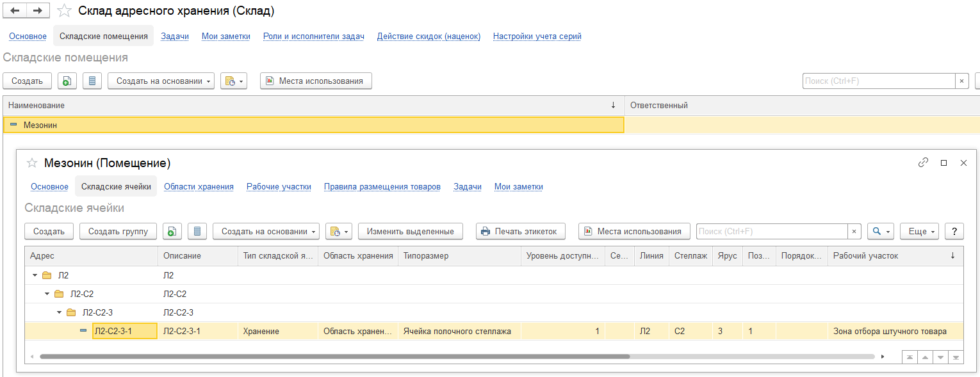The image size is (980, 377).
Task: Jump to list start with top arrow icon
Action: 909,357
